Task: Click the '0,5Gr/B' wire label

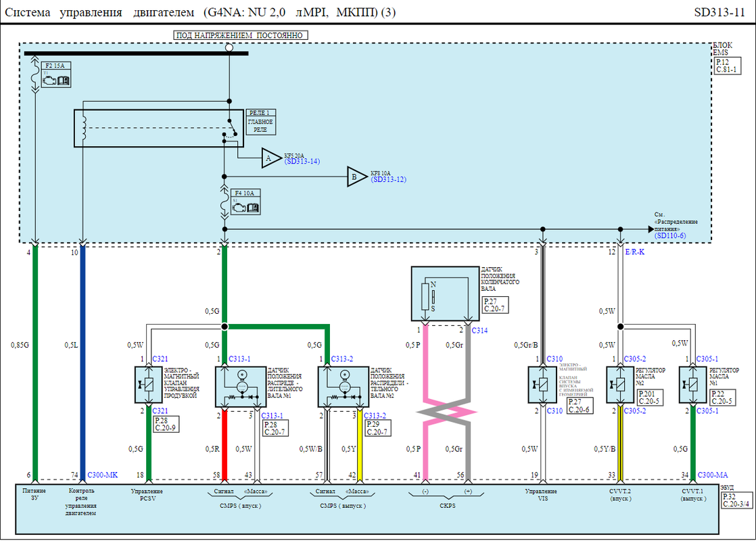Action: tap(525, 345)
